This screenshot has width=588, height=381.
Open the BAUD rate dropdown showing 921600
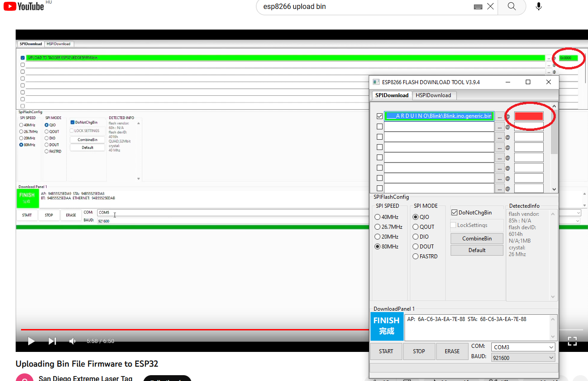(x=523, y=358)
